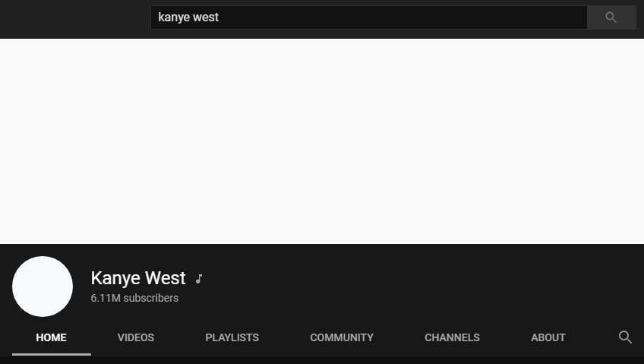Click the underline indicator beneath HOME
644x364 pixels.
pyautogui.click(x=51, y=353)
